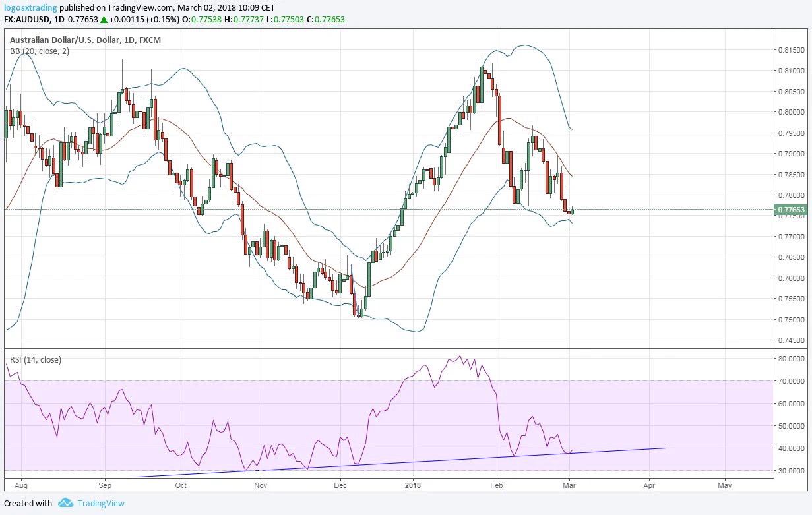Click the 0.81500 price axis label
The width and height of the screenshot is (812, 515).
(792, 50)
